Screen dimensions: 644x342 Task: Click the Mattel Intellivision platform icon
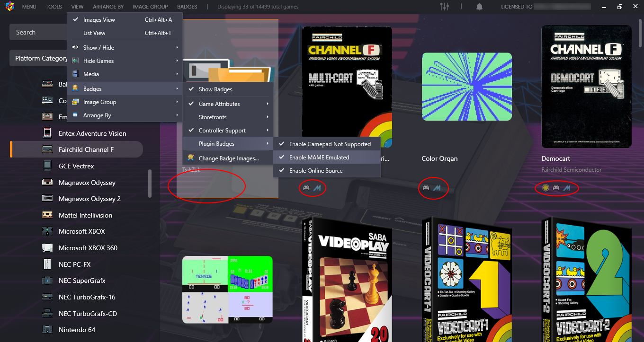pos(47,215)
